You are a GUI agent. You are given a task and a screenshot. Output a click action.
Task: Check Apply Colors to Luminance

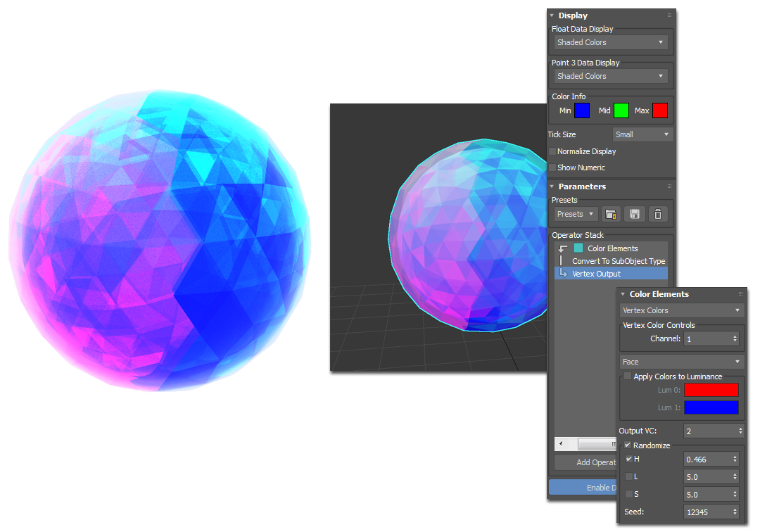pos(628,376)
